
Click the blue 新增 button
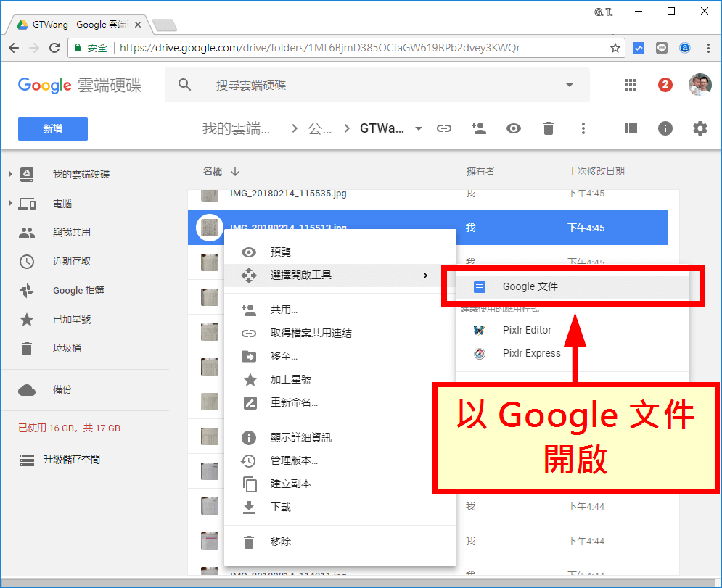[52, 128]
